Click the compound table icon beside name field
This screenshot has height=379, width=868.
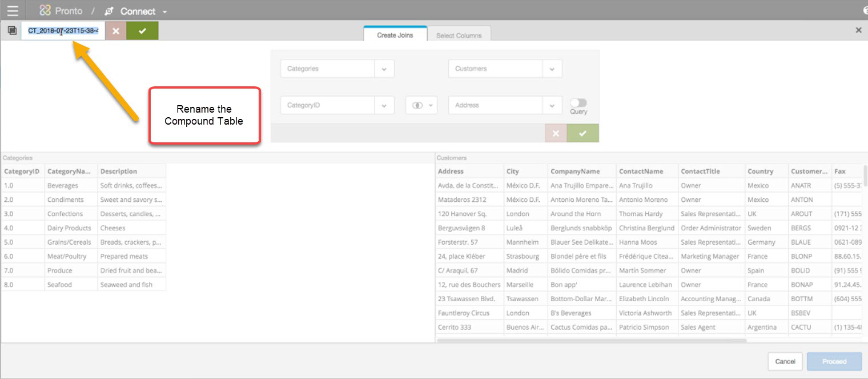click(x=12, y=31)
